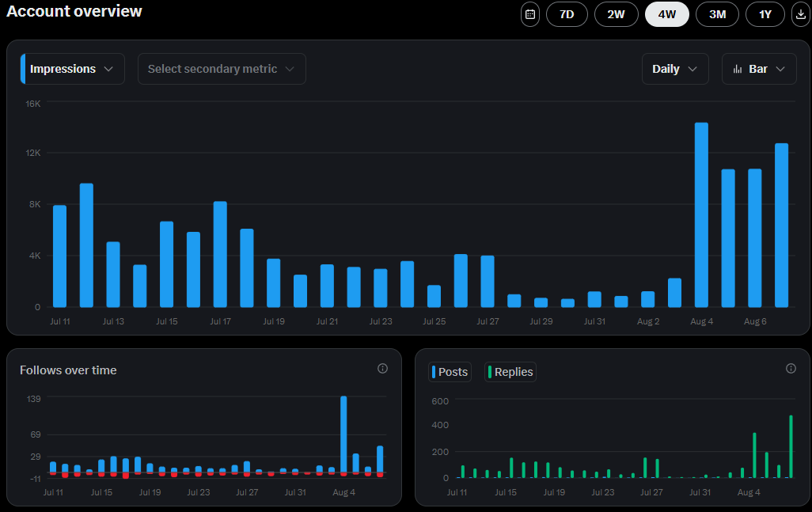Viewport: 812px width, 512px height.
Task: Show info for Posts and Replies chart
Action: (791, 369)
